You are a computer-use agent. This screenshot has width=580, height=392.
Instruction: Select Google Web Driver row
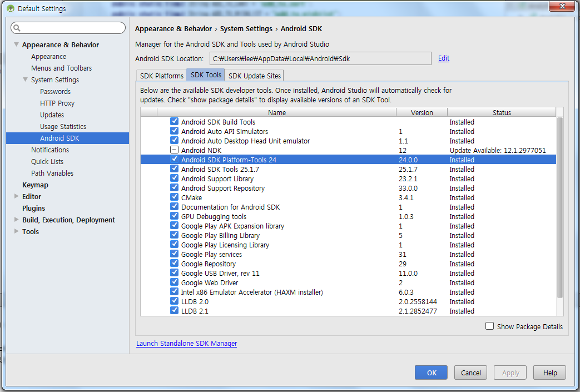348,282
